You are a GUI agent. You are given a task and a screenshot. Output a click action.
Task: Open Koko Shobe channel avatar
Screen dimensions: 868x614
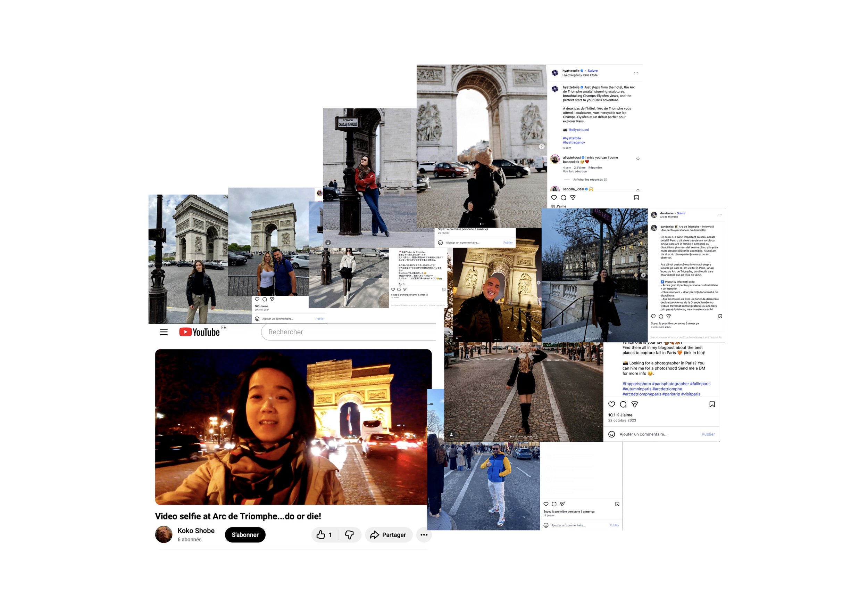(164, 534)
